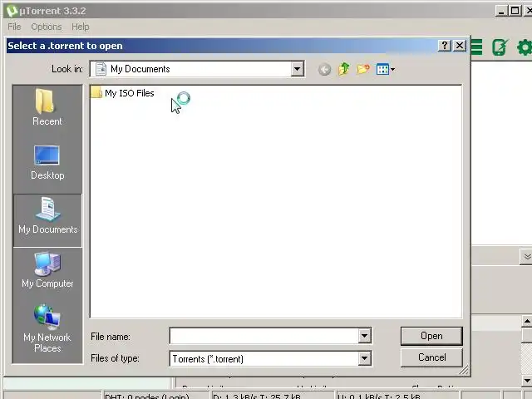Image resolution: width=532 pixels, height=399 pixels.
Task: Select My Documents in places bar
Action: [47, 220]
